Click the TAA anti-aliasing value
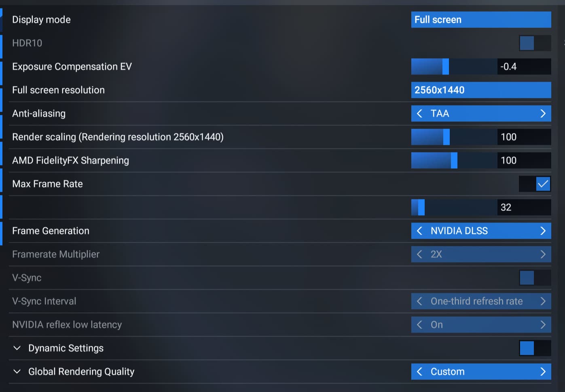565x392 pixels. [x=440, y=113]
